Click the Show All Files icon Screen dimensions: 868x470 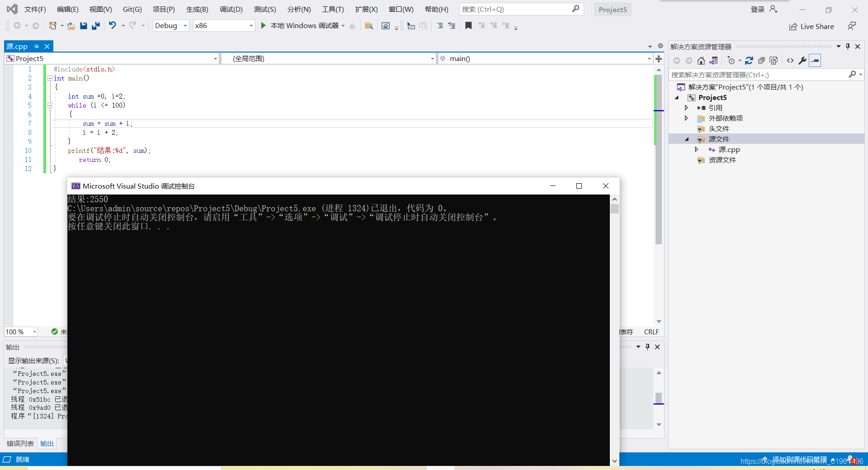(774, 61)
